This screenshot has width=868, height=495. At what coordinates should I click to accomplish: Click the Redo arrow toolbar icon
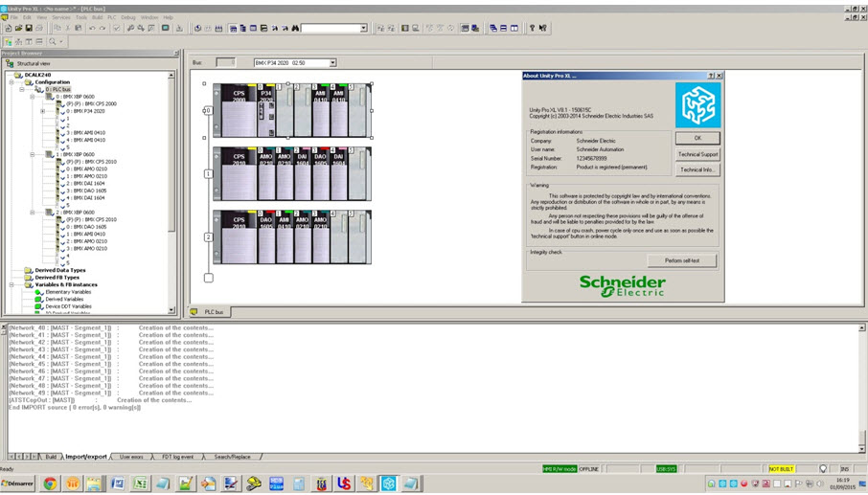pyautogui.click(x=103, y=28)
